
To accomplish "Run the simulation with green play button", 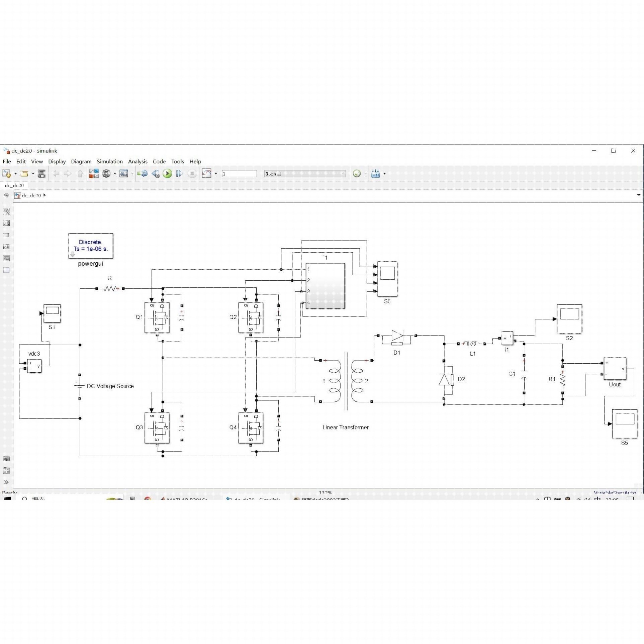I will point(167,173).
